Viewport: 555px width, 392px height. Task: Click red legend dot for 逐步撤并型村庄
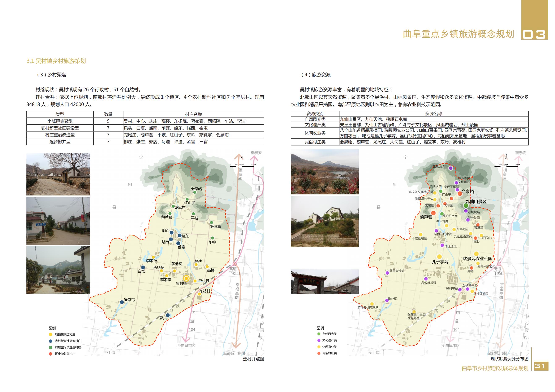coord(51,354)
